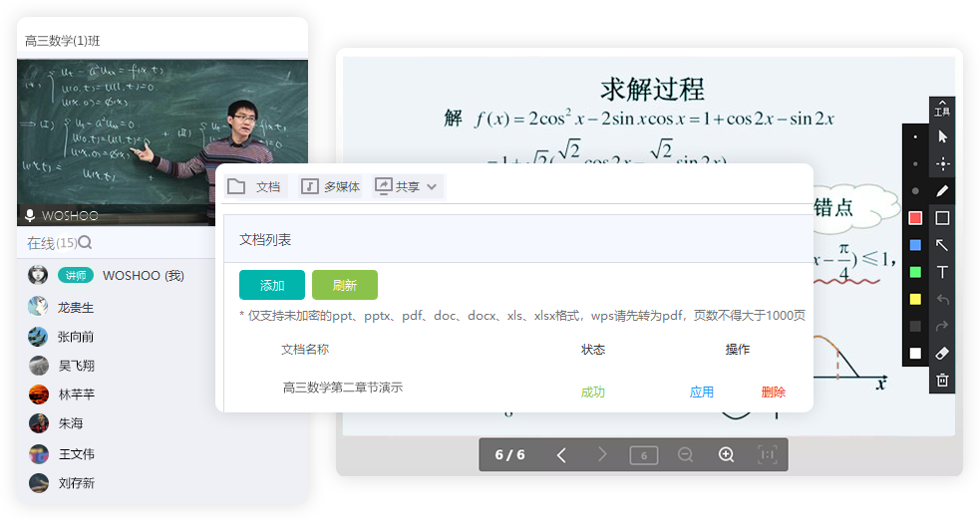Click the 文档名称 column header
Viewport: 980px width, 521px height.
(305, 350)
